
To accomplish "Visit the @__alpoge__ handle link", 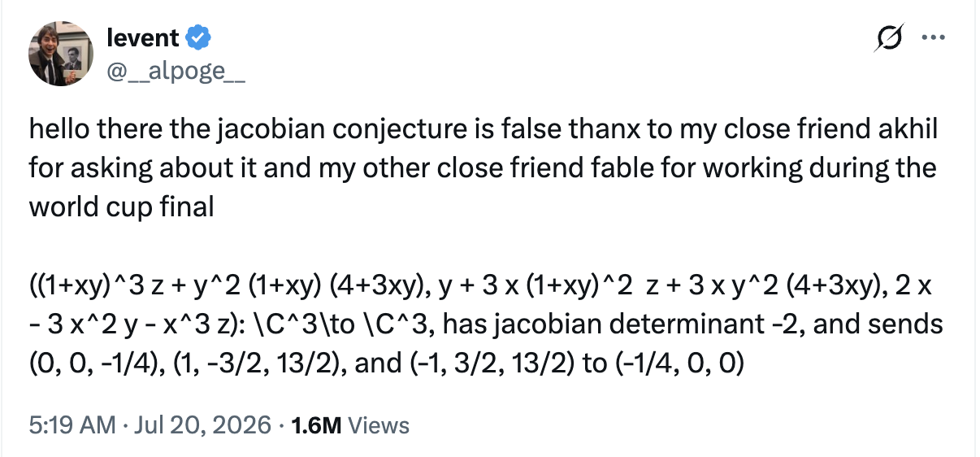I will pos(176,72).
